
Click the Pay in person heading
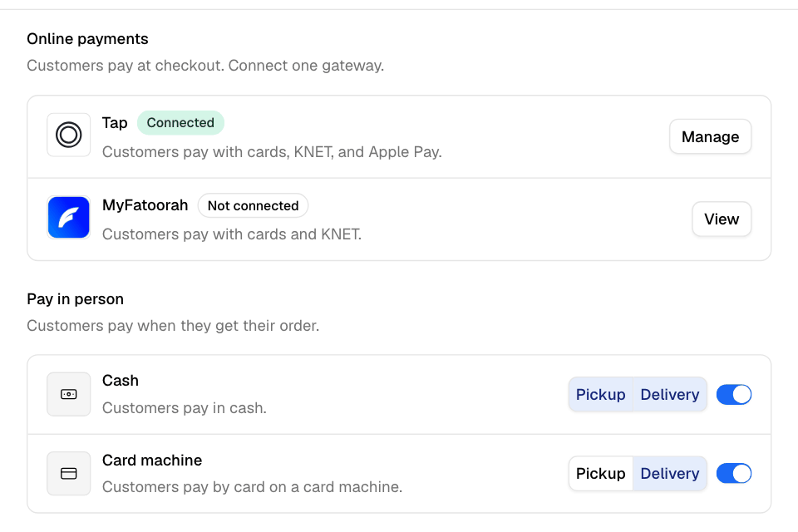point(75,299)
